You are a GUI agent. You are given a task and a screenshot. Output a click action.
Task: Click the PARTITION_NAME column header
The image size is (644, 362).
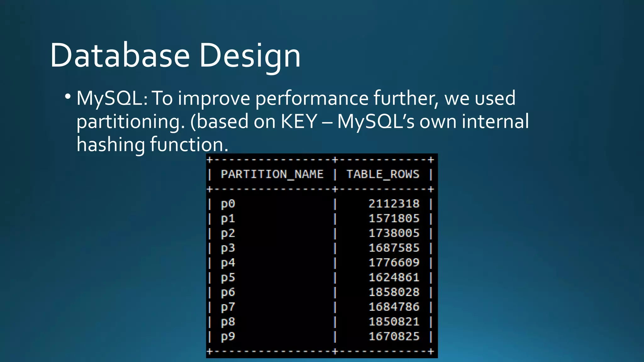[x=272, y=174]
